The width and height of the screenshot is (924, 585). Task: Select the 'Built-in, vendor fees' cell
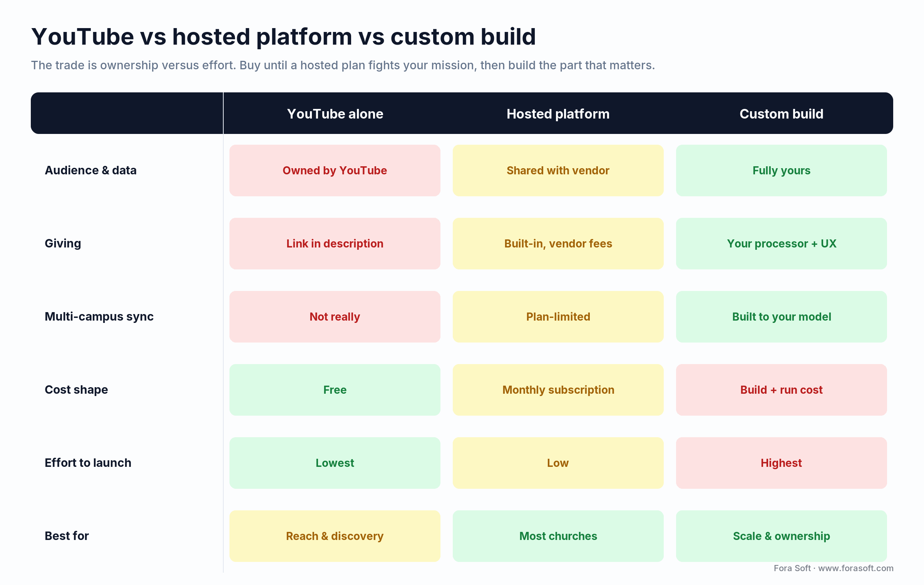[x=558, y=244]
